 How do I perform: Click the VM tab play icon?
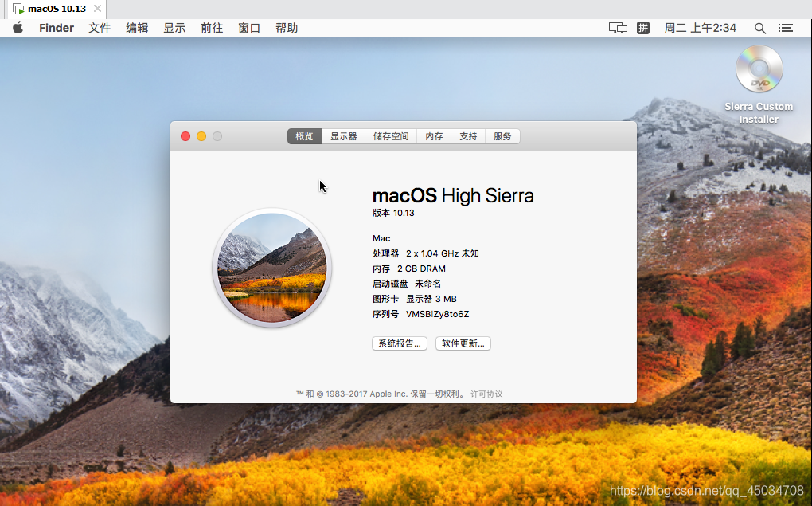pos(18,9)
